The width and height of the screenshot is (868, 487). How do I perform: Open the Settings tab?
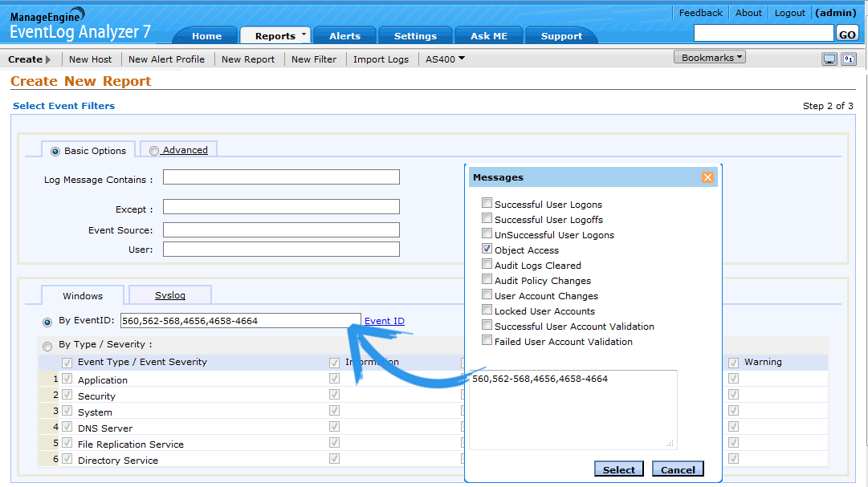(415, 36)
